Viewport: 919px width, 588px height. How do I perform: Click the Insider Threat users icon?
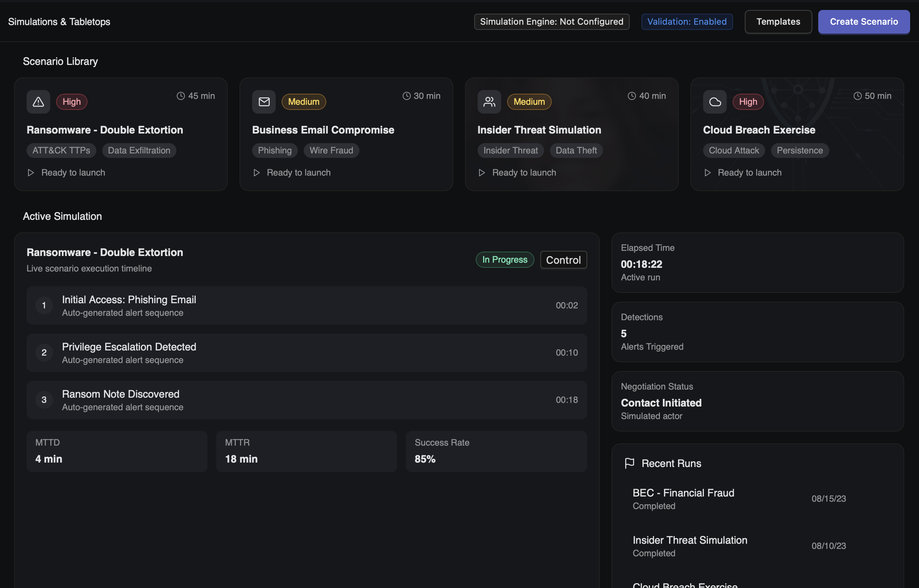489,101
